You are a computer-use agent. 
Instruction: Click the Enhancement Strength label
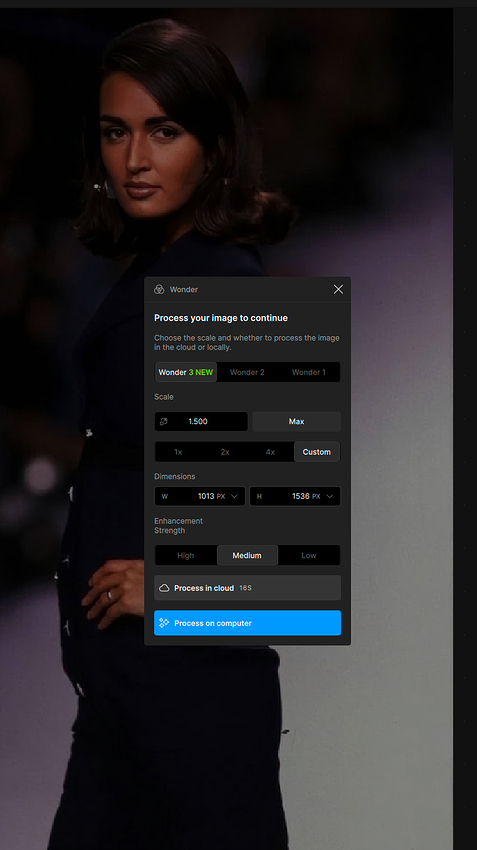[178, 526]
